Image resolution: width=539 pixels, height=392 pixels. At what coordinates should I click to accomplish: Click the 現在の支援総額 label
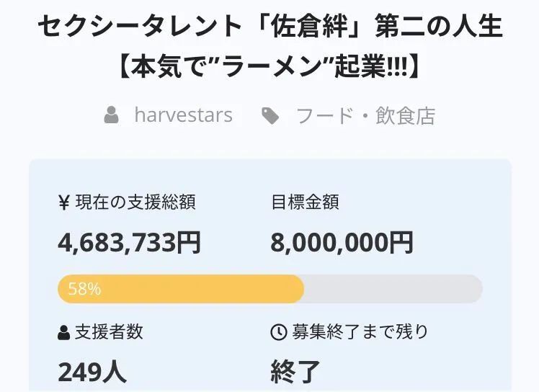135,202
